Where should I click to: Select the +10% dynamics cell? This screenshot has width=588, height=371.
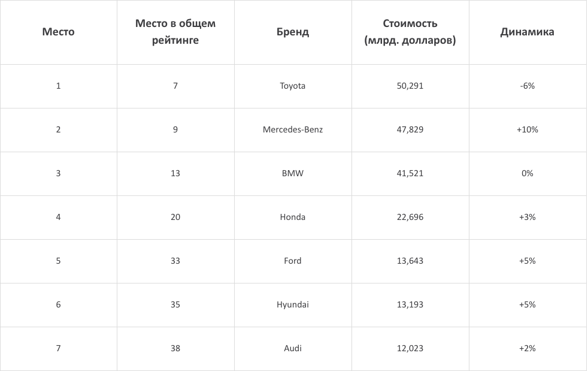point(527,129)
